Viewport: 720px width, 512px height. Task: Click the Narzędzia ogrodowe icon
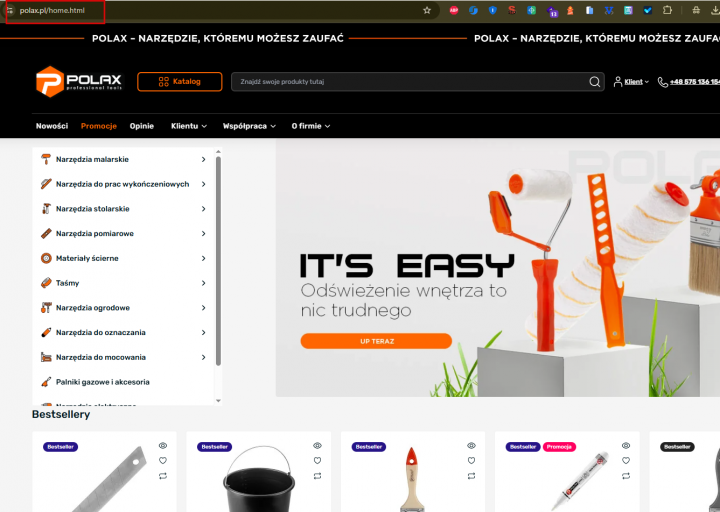click(x=46, y=308)
